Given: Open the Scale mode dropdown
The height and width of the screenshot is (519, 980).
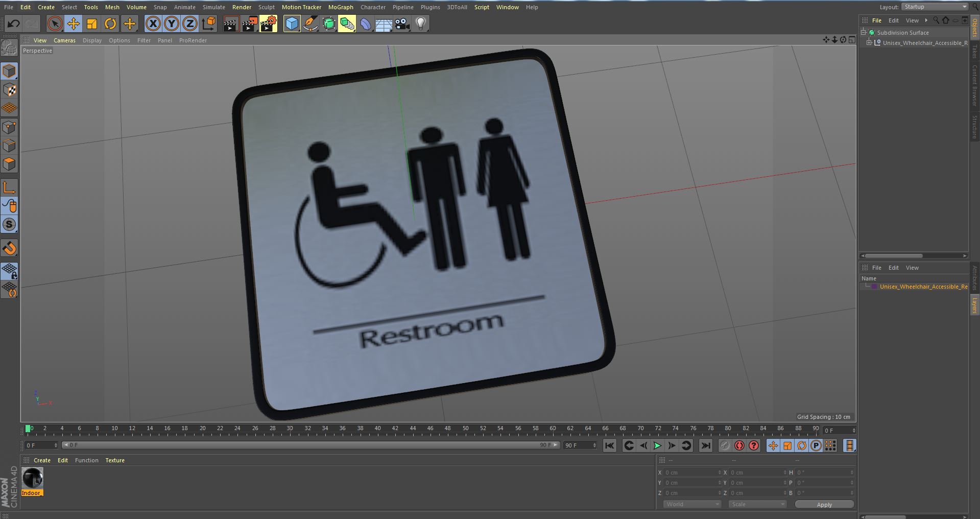Looking at the screenshot, I should [x=757, y=504].
